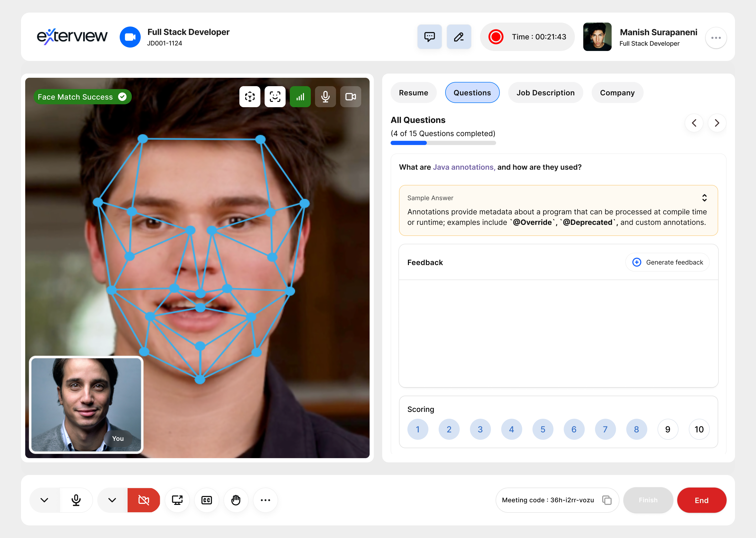Image resolution: width=756 pixels, height=538 pixels.
Task: Select score 9 in Scoring
Action: pyautogui.click(x=668, y=429)
